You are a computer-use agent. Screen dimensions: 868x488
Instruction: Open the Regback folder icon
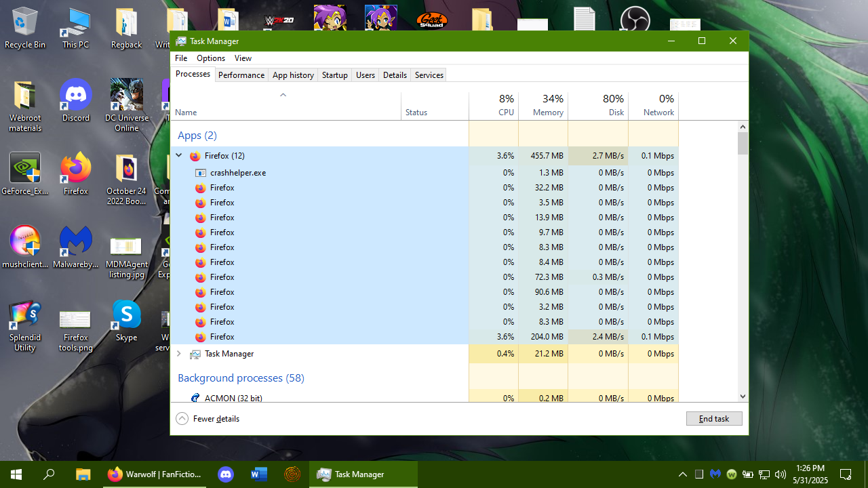point(127,28)
